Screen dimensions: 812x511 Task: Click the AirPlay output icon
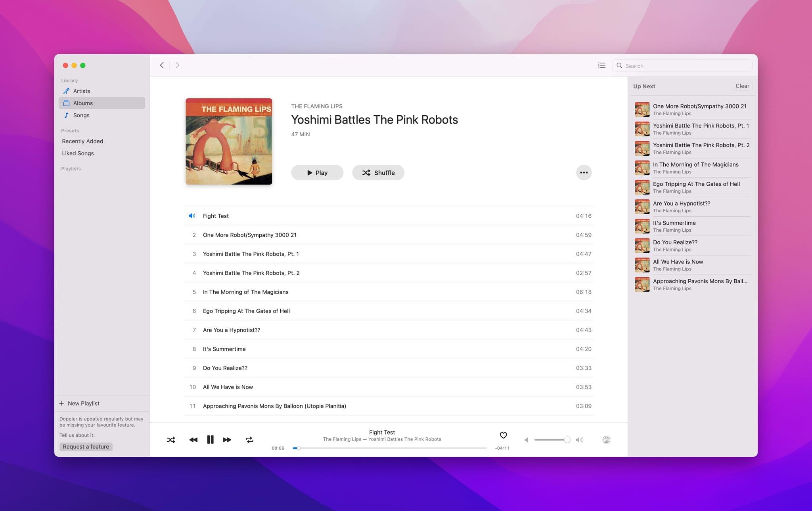[x=607, y=440]
